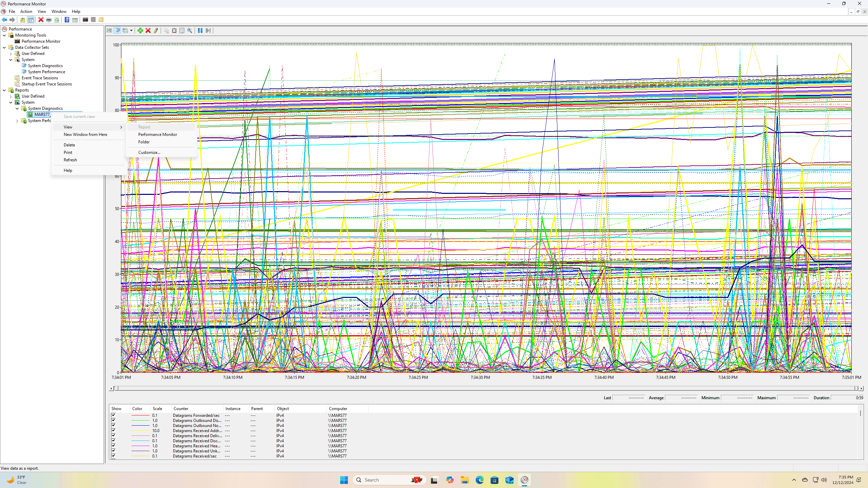Uncheck Show for Datagrams Received Deliv... row
This screenshot has width=868, height=488.
[113, 435]
